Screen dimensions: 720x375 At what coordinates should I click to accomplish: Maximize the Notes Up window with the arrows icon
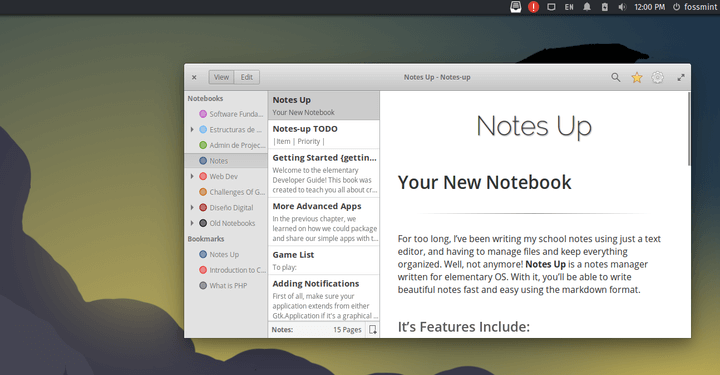681,78
